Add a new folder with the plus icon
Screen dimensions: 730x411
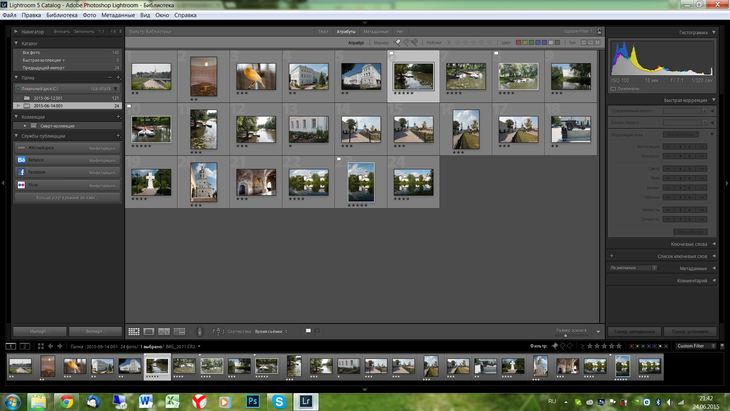118,78
